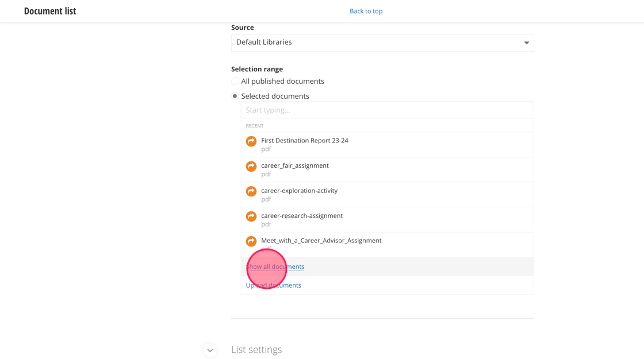The image size is (644, 359).
Task: Click the Upload documents link
Action: point(274,285)
